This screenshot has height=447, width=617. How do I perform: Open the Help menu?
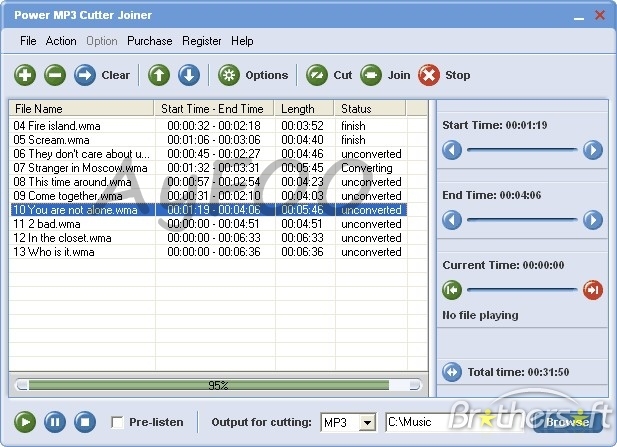242,41
